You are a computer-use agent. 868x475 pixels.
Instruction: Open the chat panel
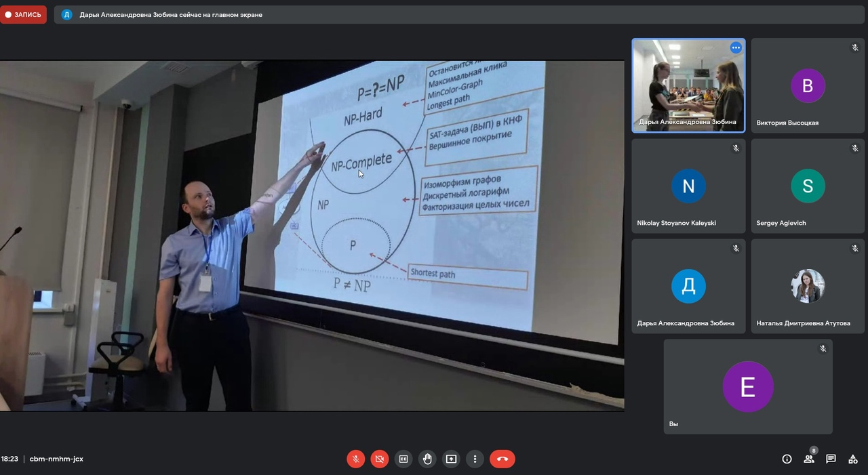831,459
